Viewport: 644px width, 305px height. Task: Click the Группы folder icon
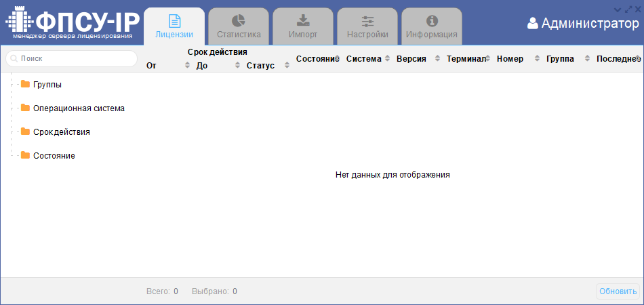[x=26, y=84]
